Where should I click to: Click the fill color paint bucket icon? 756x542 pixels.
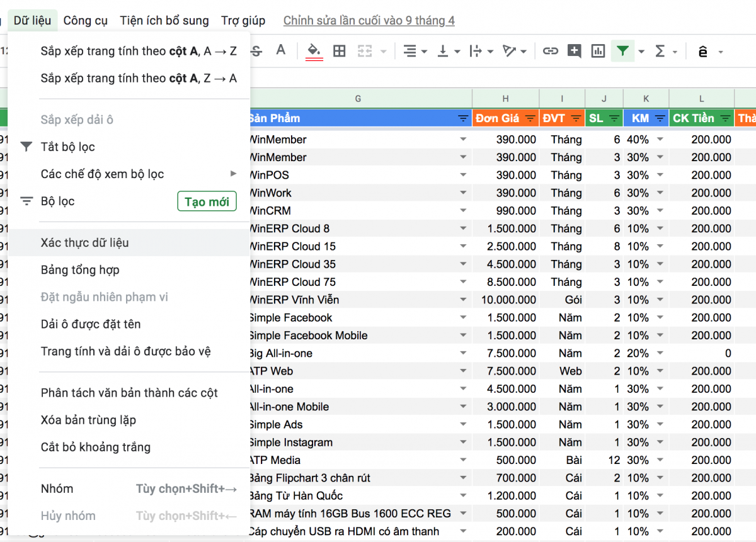click(314, 51)
